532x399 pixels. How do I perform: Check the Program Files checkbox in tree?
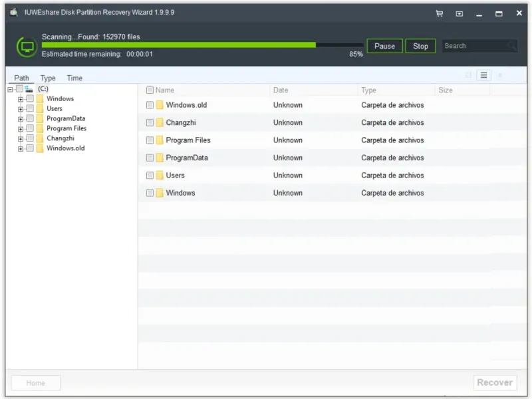coord(30,128)
